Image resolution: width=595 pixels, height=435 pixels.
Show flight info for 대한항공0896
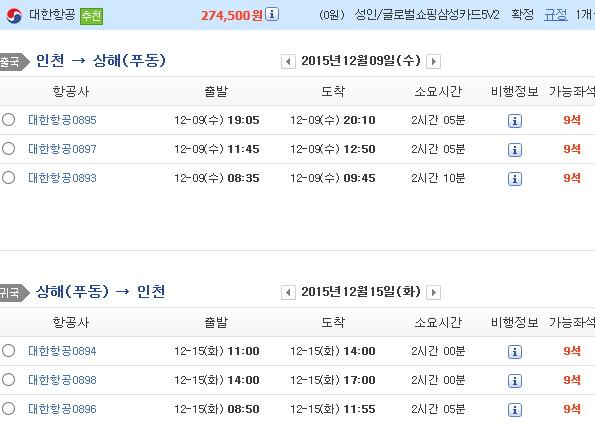[515, 410]
